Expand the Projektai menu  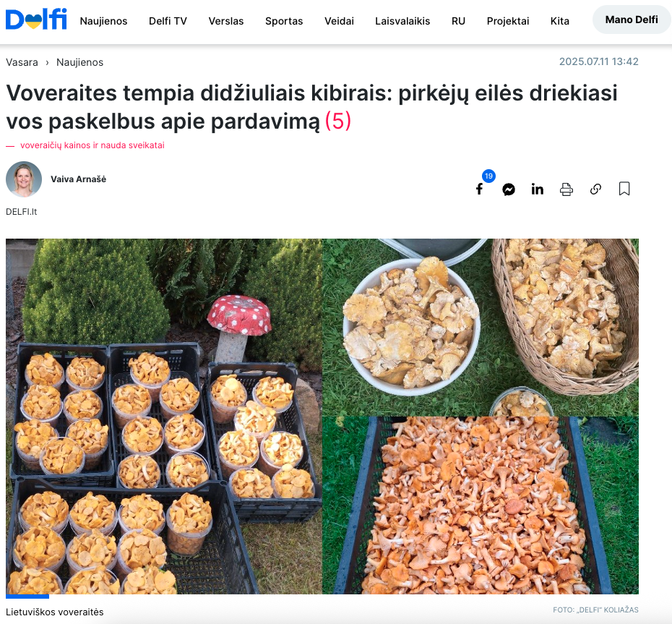tap(508, 21)
